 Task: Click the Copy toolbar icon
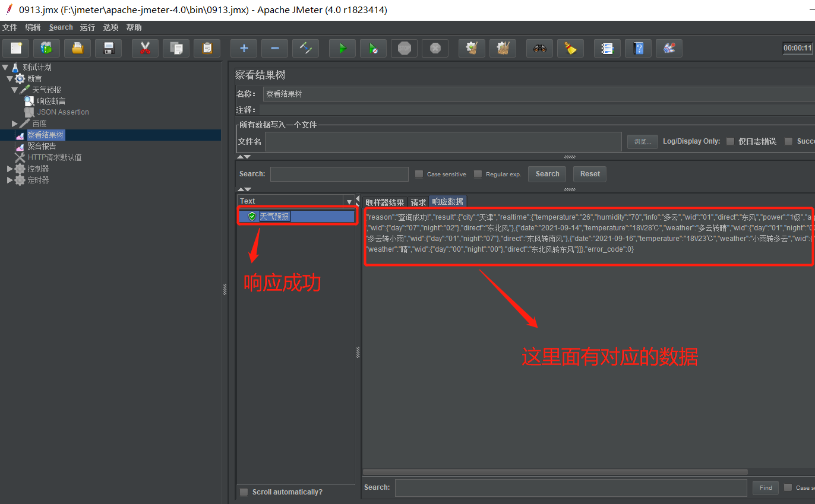tap(176, 48)
